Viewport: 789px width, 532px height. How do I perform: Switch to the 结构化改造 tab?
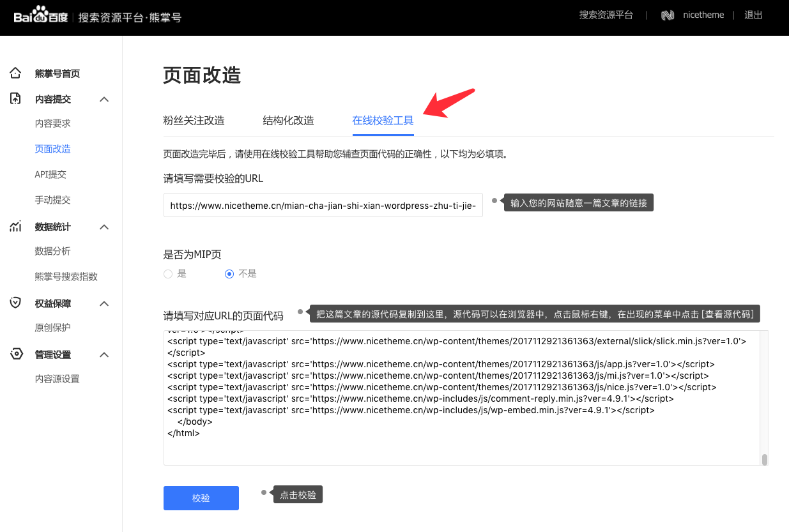pyautogui.click(x=289, y=120)
